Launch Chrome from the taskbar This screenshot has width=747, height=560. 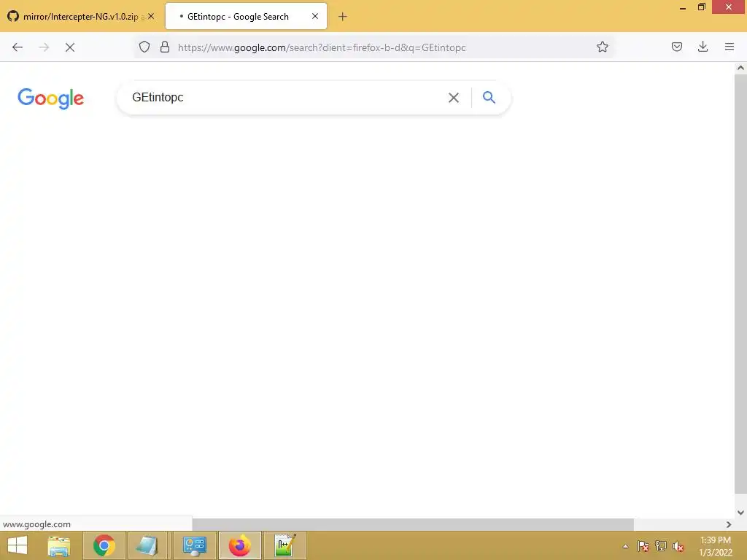104,545
